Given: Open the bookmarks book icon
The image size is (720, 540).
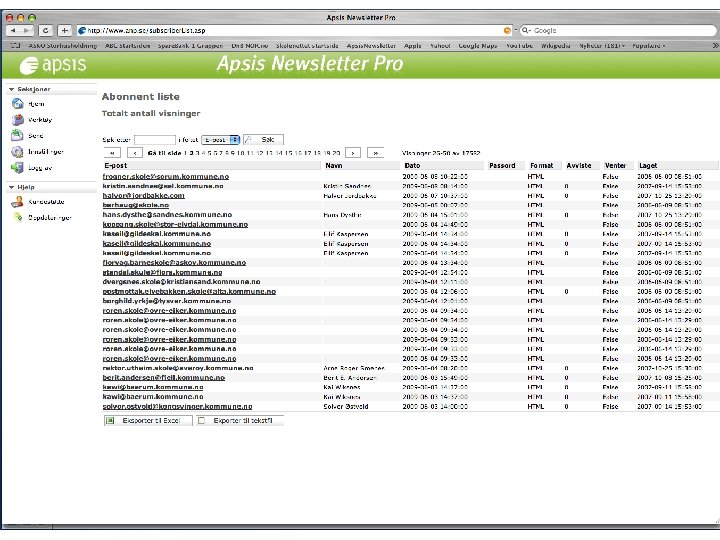Looking at the screenshot, I should pos(15,45).
